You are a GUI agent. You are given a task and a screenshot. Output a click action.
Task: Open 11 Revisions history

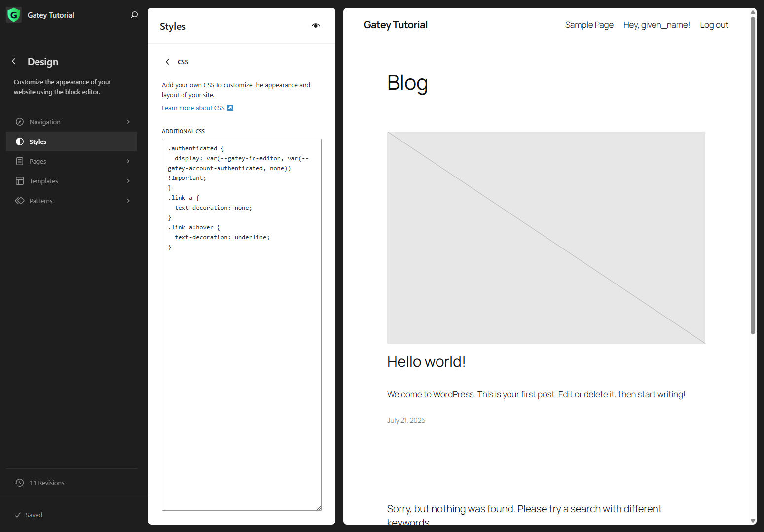(72, 483)
